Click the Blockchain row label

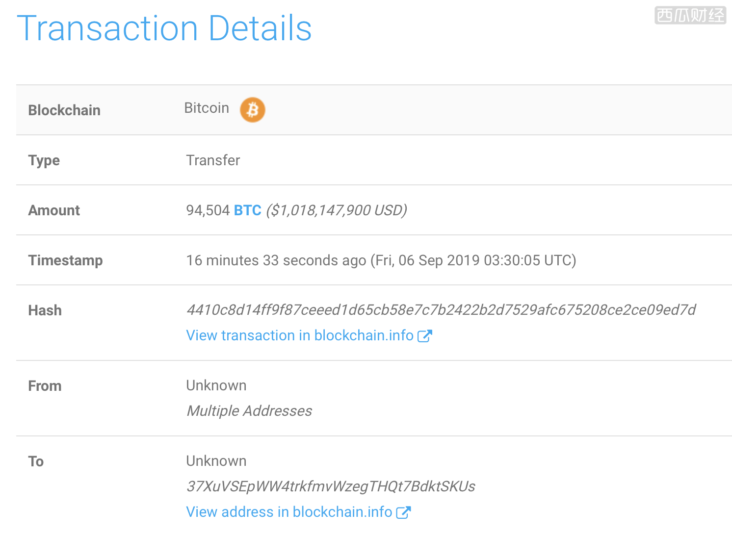64,110
